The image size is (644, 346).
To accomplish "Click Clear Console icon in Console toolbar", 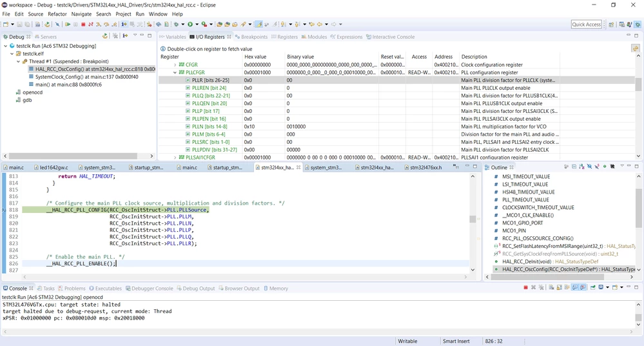I will pyautogui.click(x=551, y=287).
